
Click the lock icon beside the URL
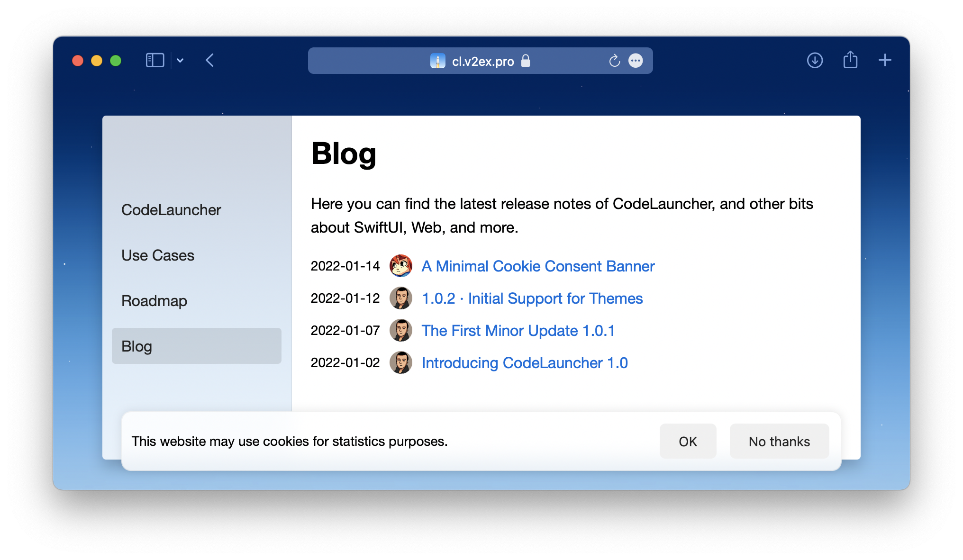(x=526, y=61)
